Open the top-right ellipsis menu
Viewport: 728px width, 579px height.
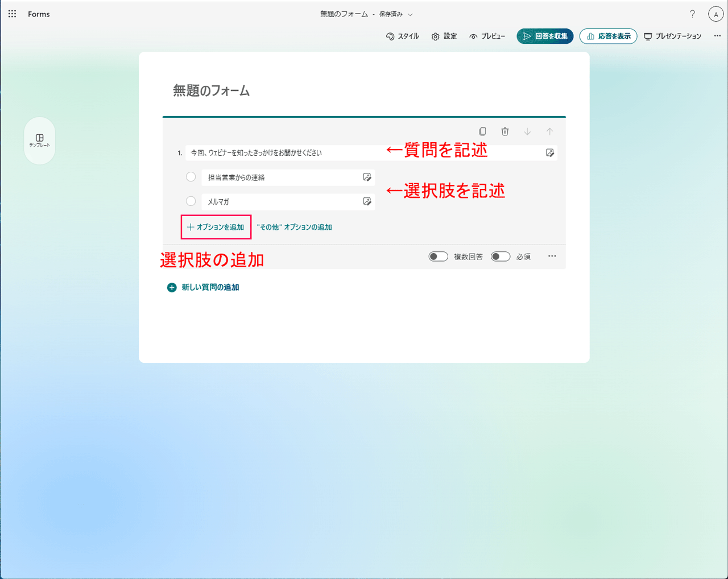pyautogui.click(x=717, y=35)
